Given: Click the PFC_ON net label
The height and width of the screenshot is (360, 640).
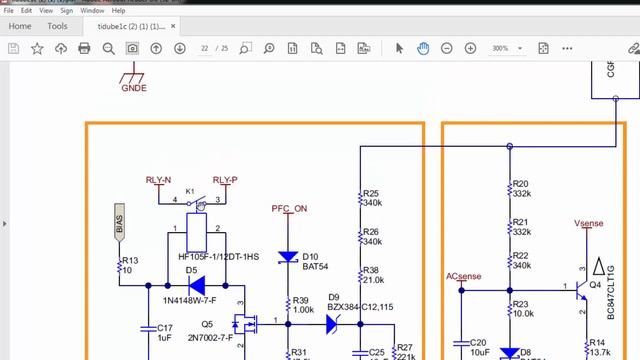Looking at the screenshot, I should tap(289, 209).
